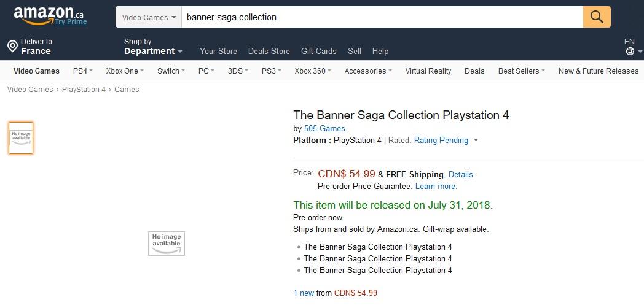The width and height of the screenshot is (644, 308).
Task: Expand the Rating Pending dropdown arrow
Action: 476,141
